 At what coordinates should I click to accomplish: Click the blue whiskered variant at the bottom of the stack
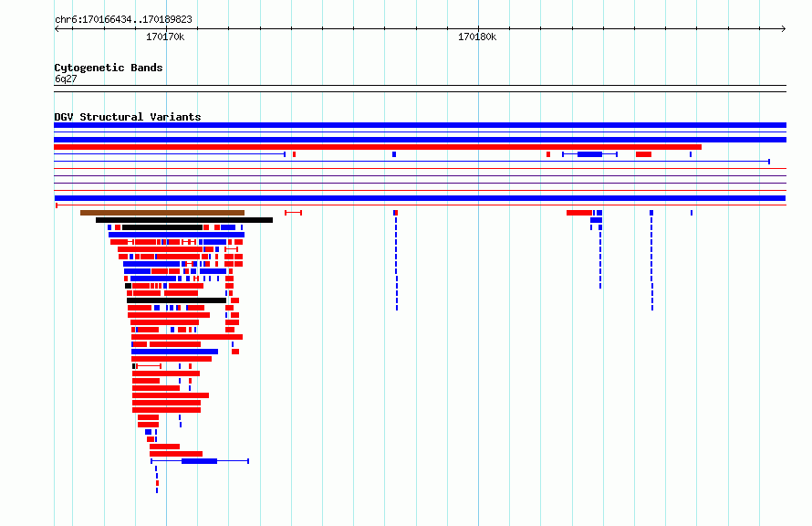tap(200, 461)
